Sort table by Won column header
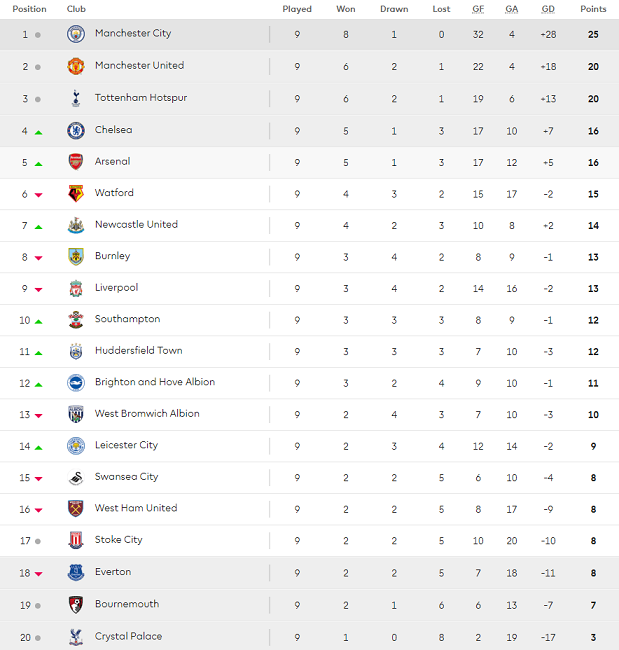 coord(346,9)
